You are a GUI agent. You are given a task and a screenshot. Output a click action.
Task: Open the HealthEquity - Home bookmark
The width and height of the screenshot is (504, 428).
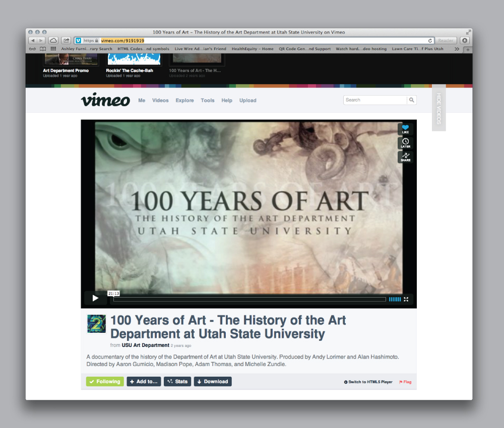click(253, 49)
